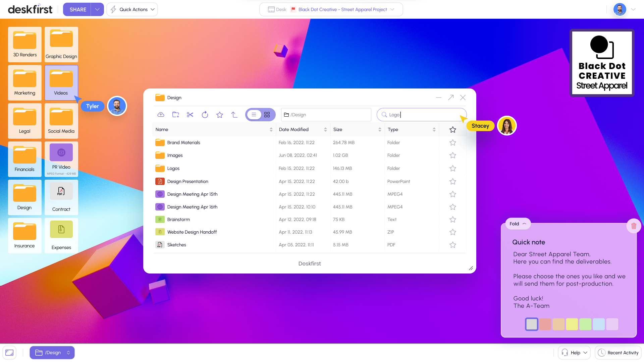Image resolution: width=644 pixels, height=362 pixels.
Task: Select the pink color swatch on the note
Action: click(x=545, y=324)
